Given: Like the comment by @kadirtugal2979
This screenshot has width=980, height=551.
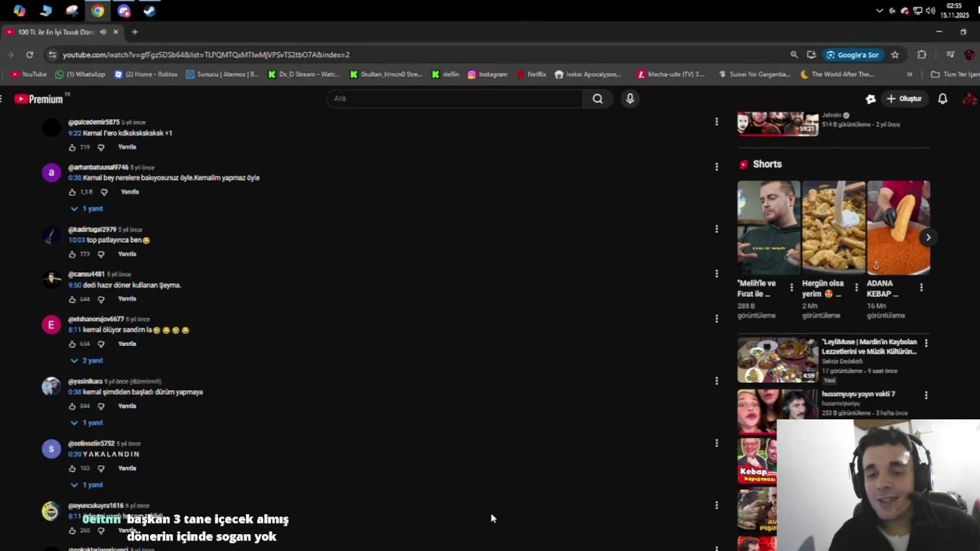Looking at the screenshot, I should click(x=72, y=254).
